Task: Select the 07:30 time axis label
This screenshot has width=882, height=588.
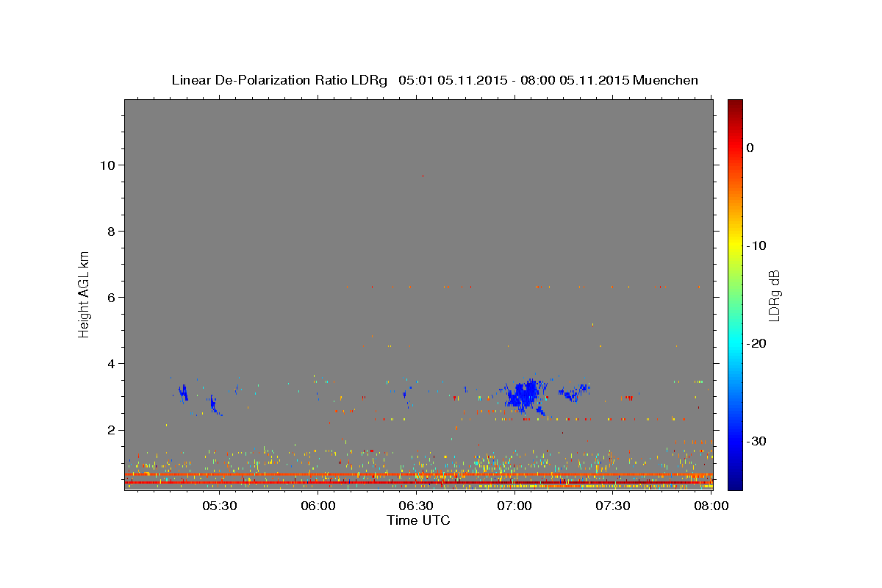Action: pos(612,506)
